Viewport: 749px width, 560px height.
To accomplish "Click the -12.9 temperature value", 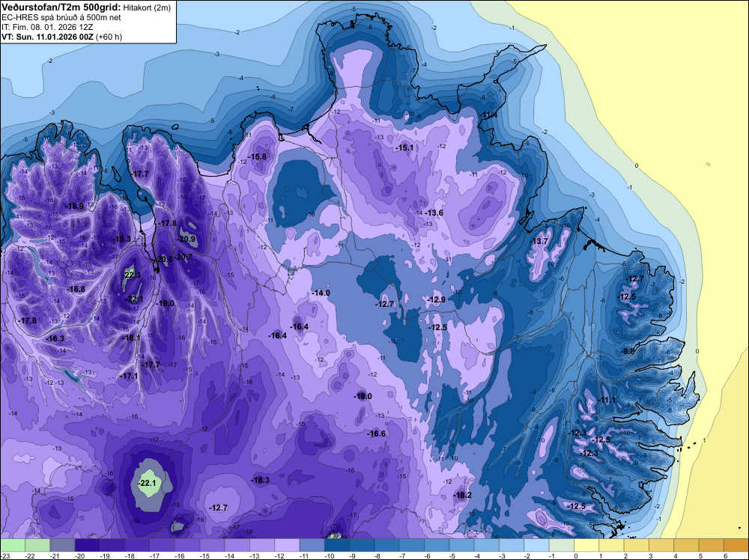I will coord(436,299).
